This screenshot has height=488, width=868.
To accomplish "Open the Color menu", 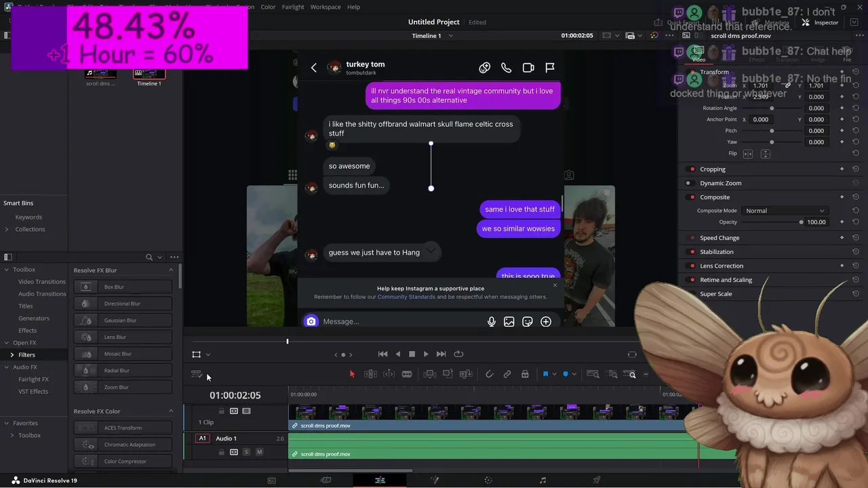I will pyautogui.click(x=268, y=7).
